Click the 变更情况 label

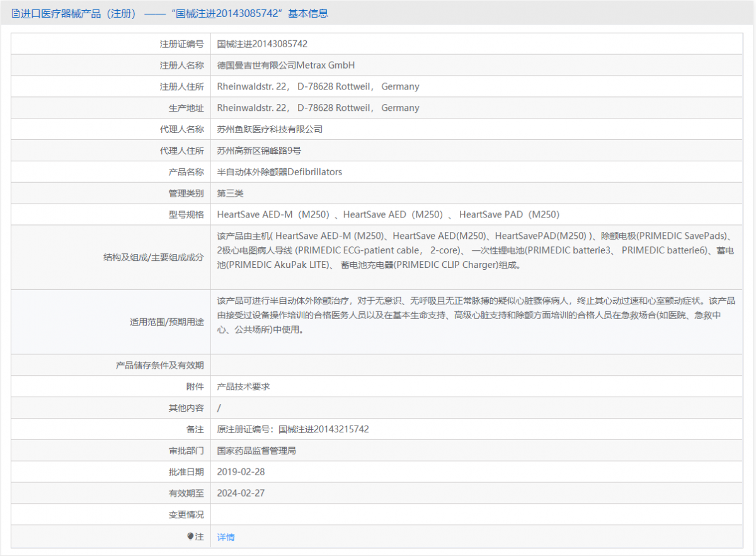coord(186,514)
